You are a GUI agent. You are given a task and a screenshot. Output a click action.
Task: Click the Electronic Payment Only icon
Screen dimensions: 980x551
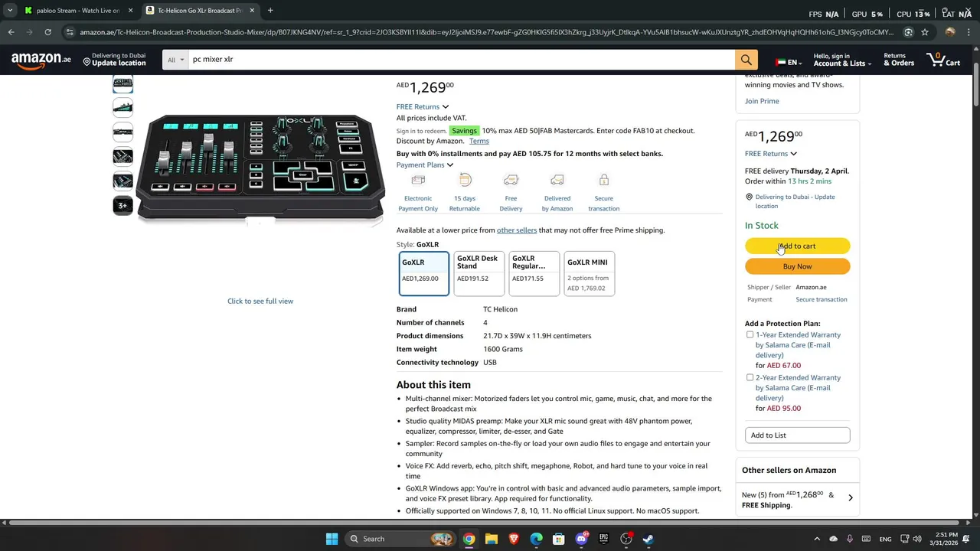[x=418, y=180]
